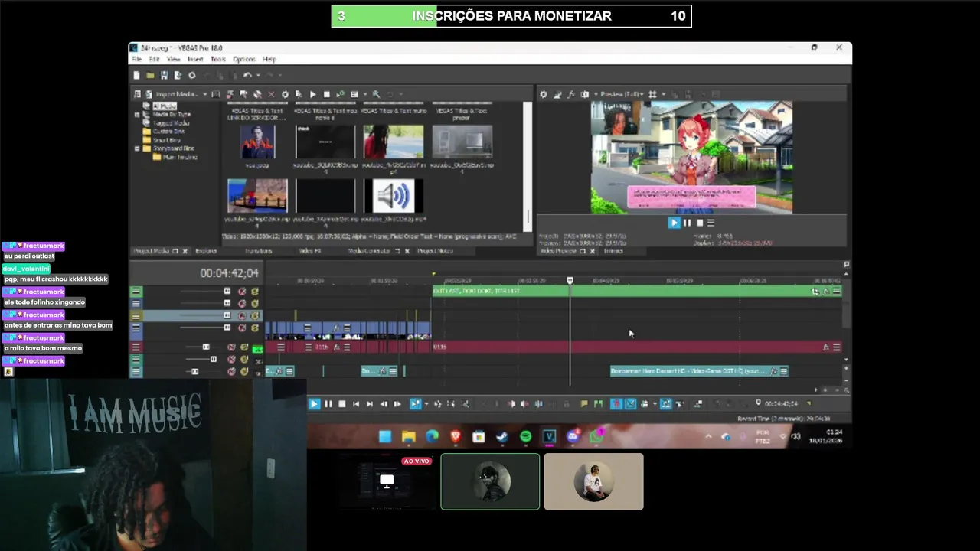Solo the red audio track
This screenshot has height=551, width=980.
(244, 347)
